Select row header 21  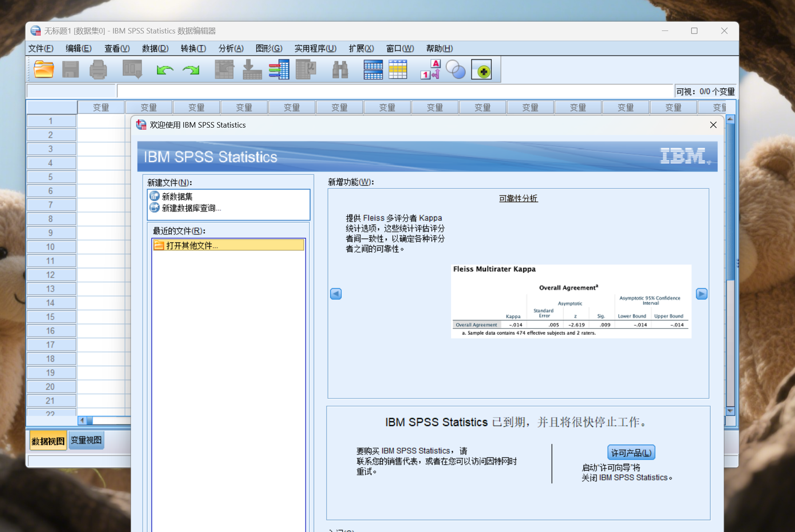[x=51, y=401]
